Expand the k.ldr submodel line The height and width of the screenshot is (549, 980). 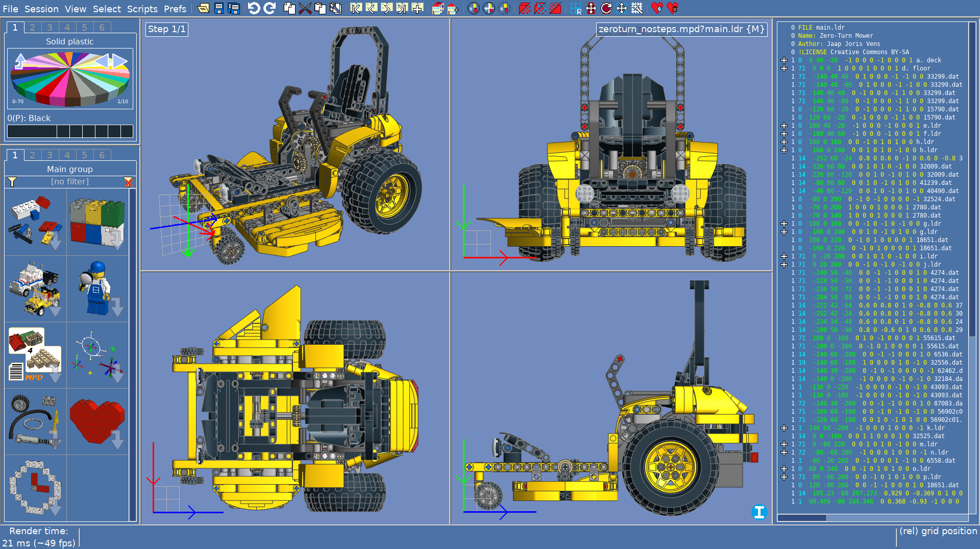784,428
